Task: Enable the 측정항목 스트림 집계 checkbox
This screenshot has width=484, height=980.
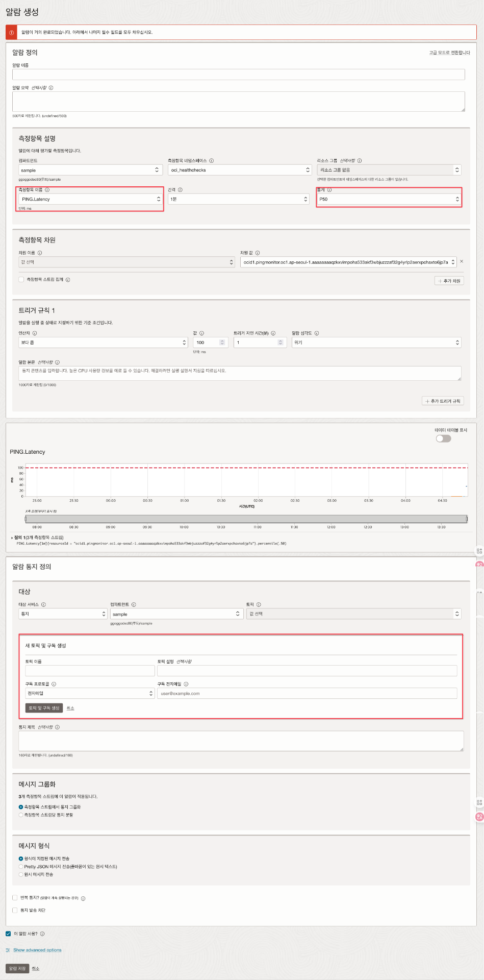Action: click(21, 280)
